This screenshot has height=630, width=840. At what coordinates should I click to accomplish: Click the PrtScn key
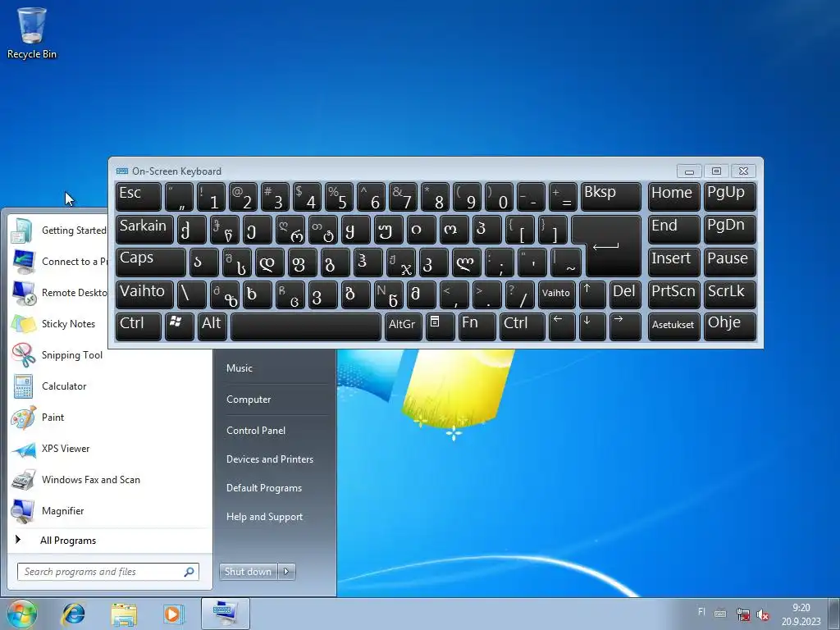coord(673,294)
